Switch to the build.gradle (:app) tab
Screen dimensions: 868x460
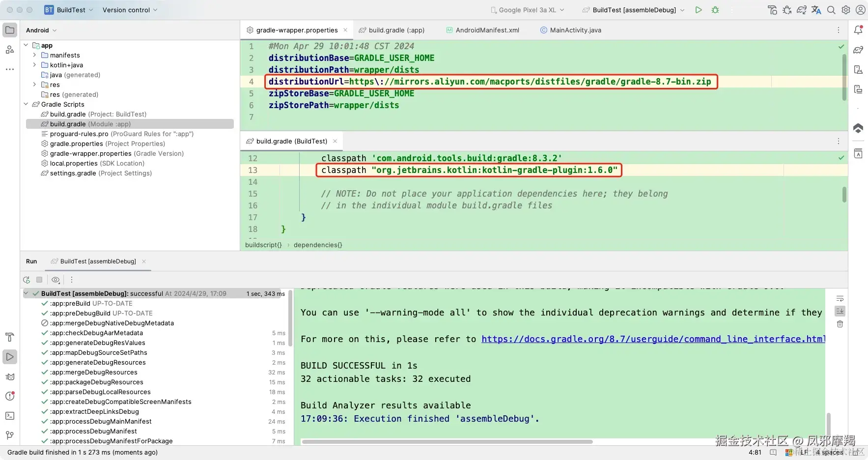(392, 30)
